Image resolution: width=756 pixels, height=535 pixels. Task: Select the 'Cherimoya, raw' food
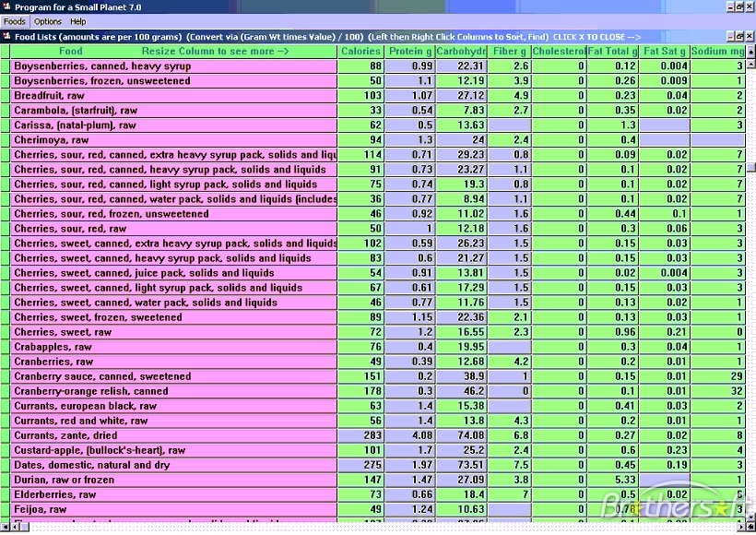click(173, 140)
